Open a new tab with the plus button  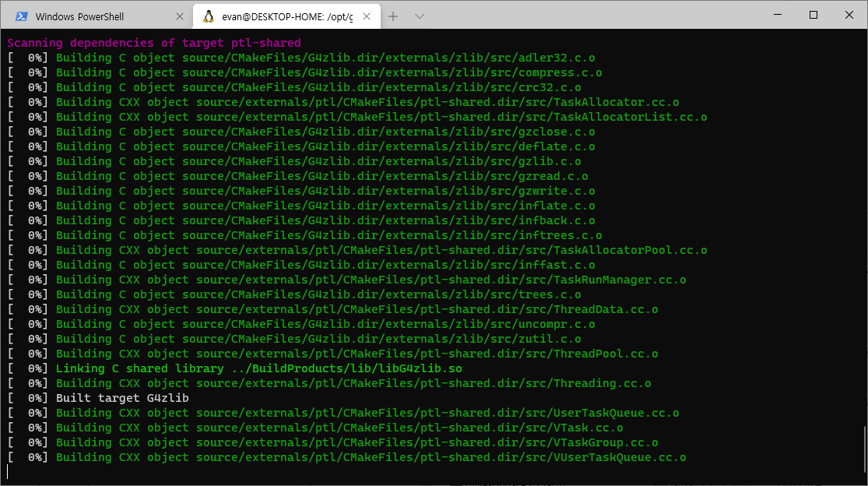393,16
